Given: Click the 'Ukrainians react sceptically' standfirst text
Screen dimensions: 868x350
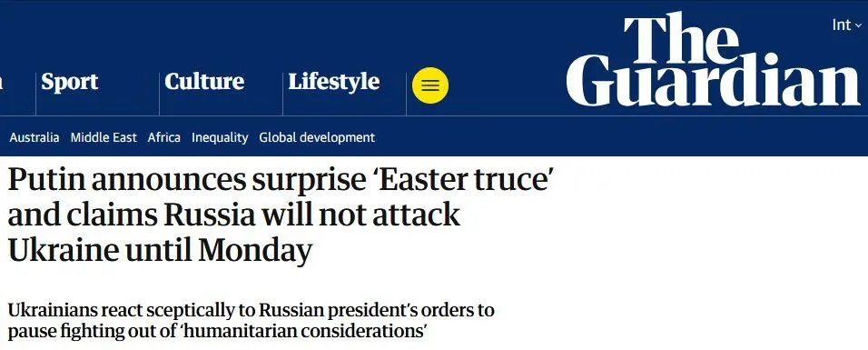Looking at the screenshot, I should 133,310.
